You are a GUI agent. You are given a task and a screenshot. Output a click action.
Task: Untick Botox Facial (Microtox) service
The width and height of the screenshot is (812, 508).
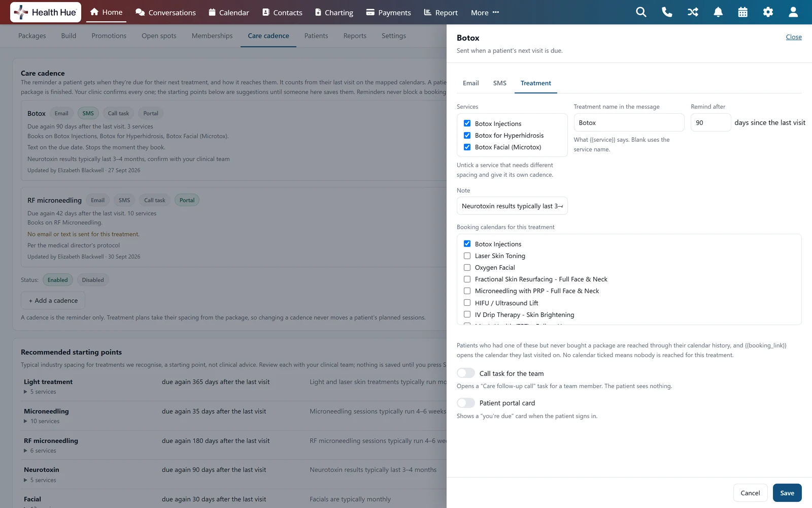coord(467,147)
